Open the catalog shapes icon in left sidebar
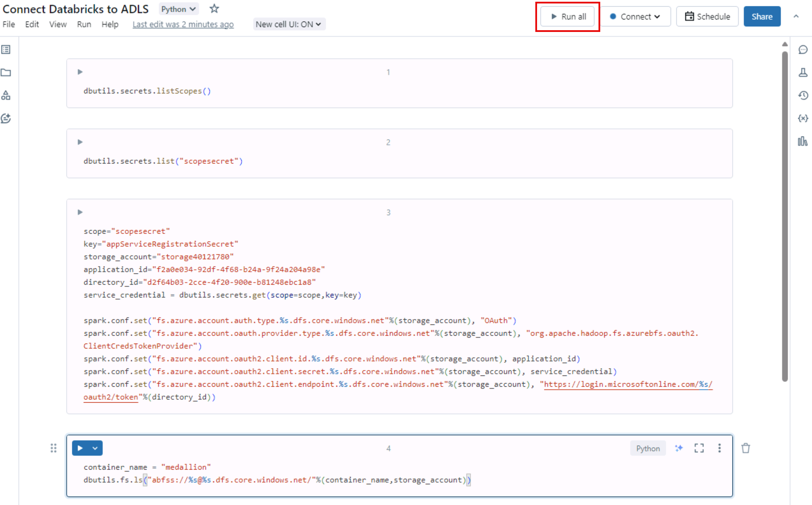Screen dimensions: 812x505 (6, 95)
